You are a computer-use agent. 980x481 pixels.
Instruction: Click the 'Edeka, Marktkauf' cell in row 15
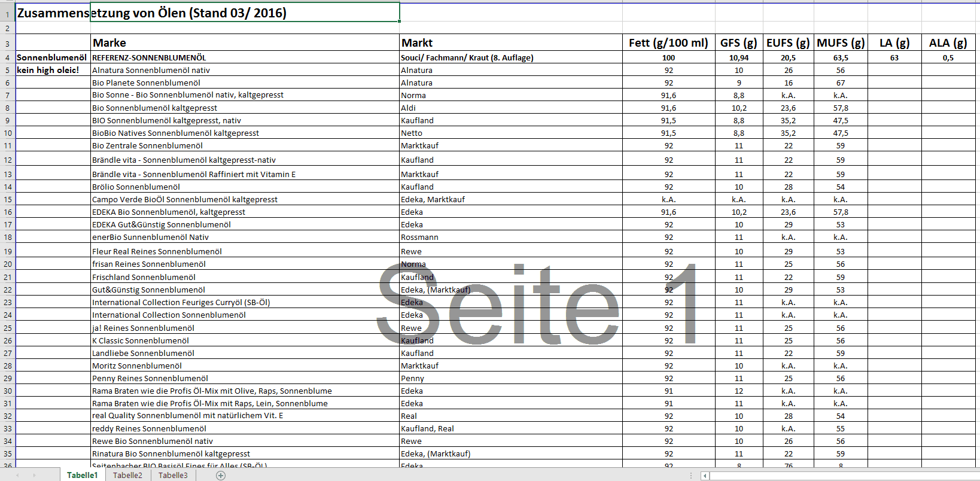[x=511, y=199]
